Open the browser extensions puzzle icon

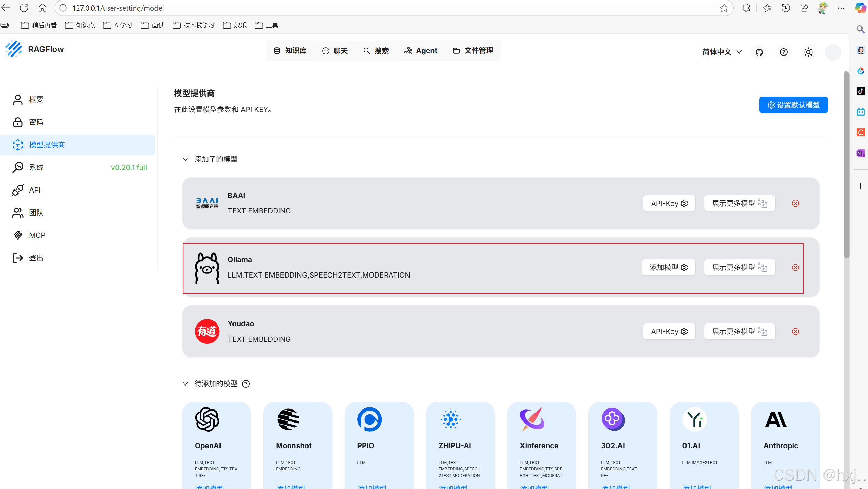[746, 8]
